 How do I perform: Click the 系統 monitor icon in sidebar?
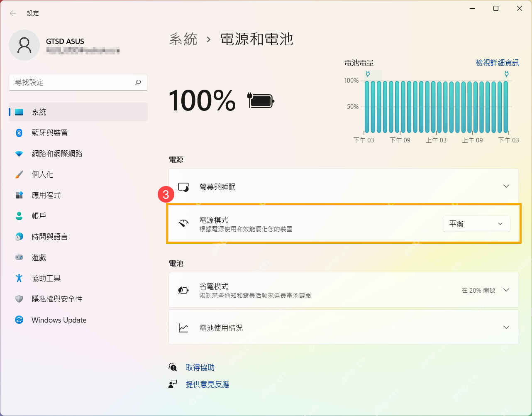click(x=19, y=112)
